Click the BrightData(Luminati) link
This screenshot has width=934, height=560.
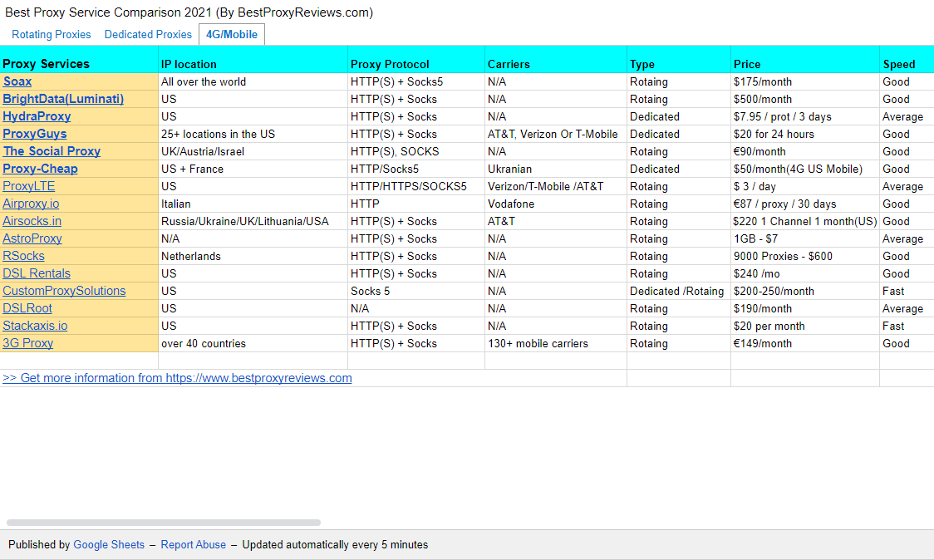pos(63,99)
